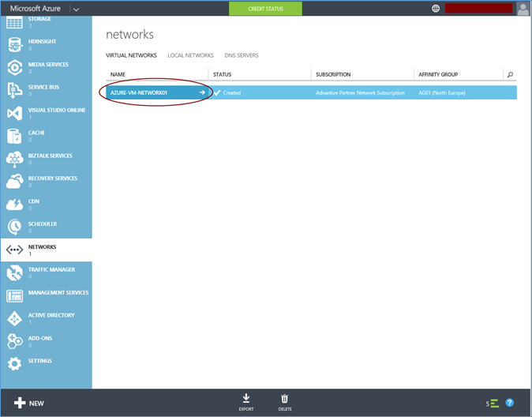Click the Credit Status button
Screen dimensions: 532x417
point(266,9)
